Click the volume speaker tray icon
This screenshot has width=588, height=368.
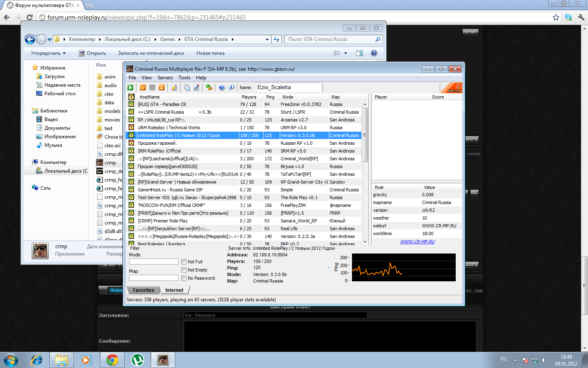[x=544, y=360]
